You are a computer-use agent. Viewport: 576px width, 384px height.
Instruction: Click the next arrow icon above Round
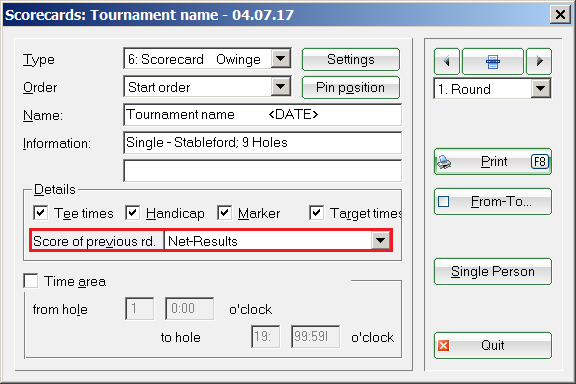539,61
